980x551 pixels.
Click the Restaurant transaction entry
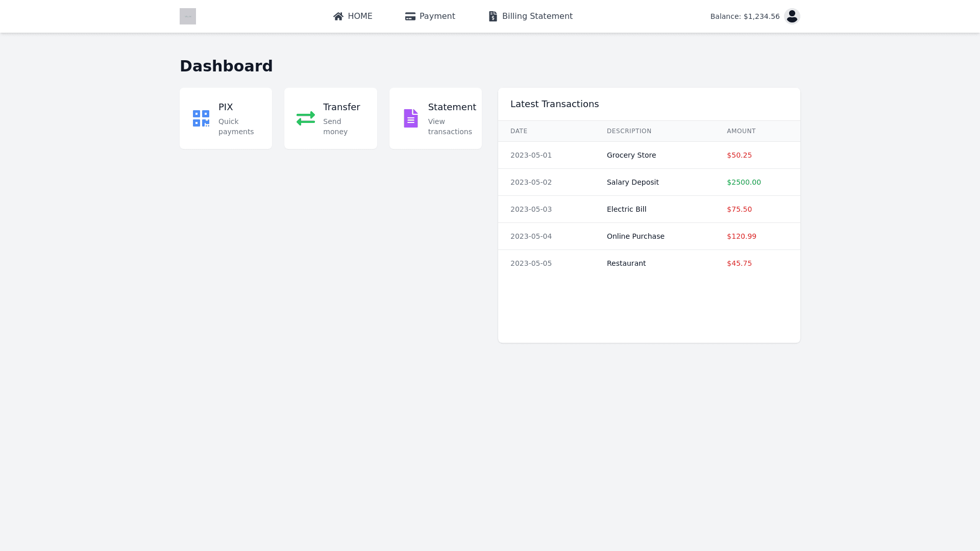[626, 263]
